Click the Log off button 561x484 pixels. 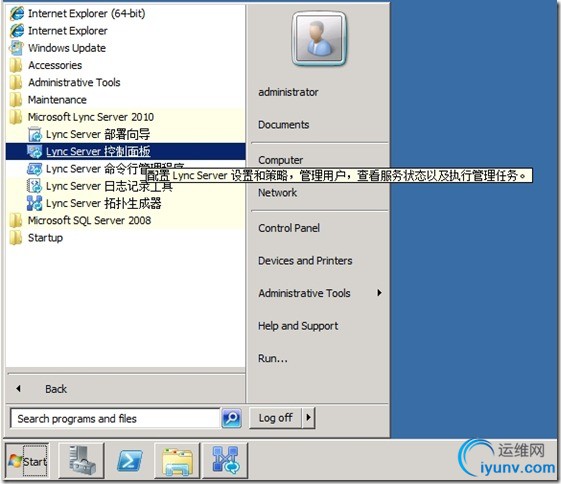click(x=275, y=417)
